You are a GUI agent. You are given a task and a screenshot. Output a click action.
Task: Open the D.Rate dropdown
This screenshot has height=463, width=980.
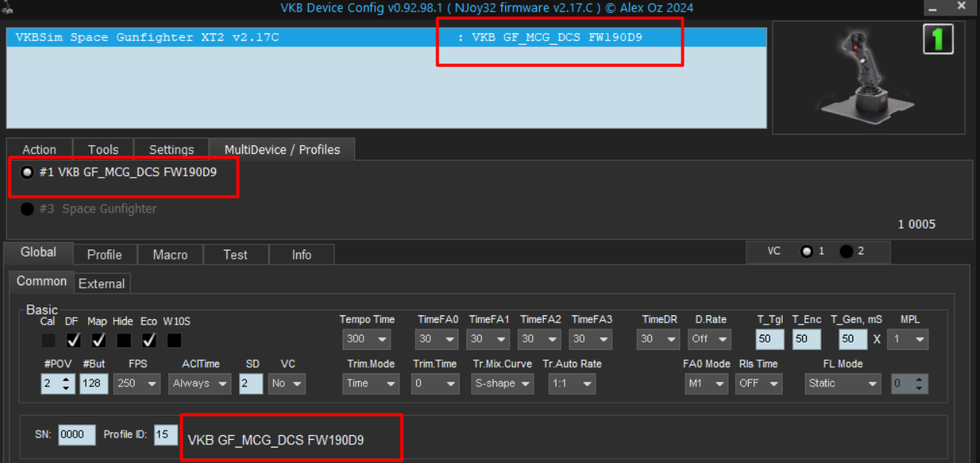click(709, 339)
